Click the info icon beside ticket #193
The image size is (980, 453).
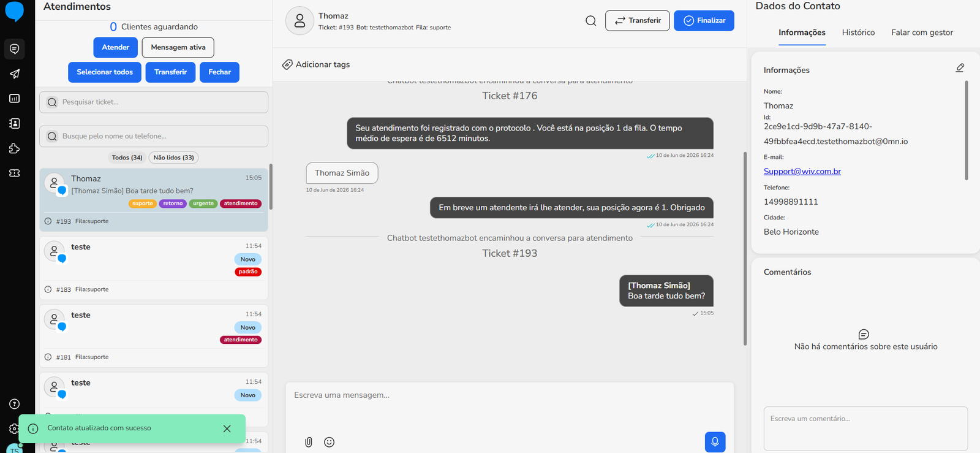[48, 221]
